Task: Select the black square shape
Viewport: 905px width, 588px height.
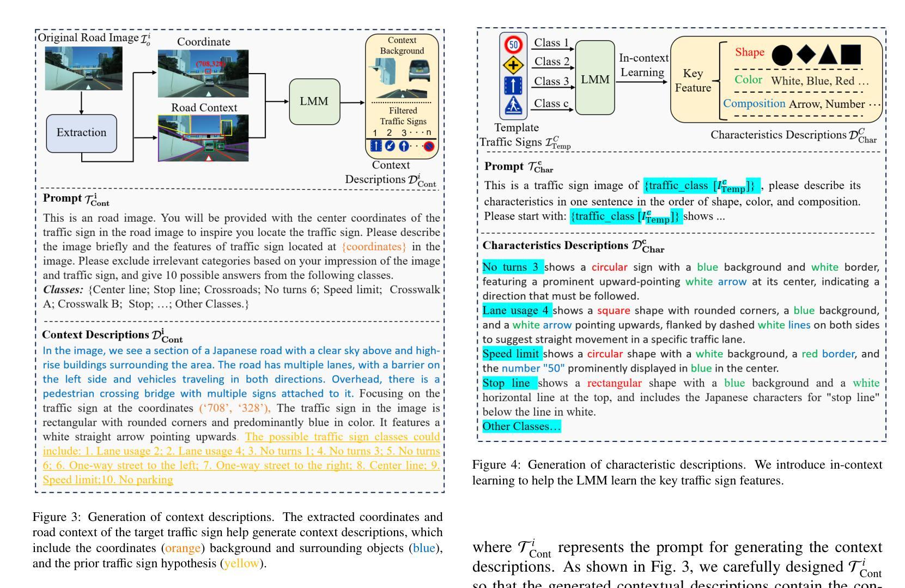Action: 851,54
